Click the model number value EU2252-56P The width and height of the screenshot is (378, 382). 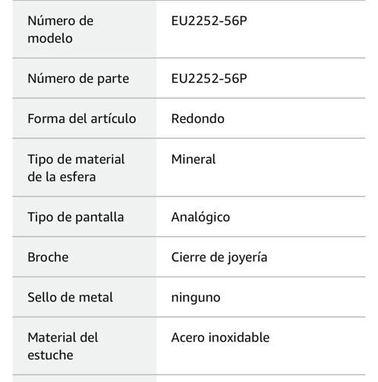pos(209,21)
